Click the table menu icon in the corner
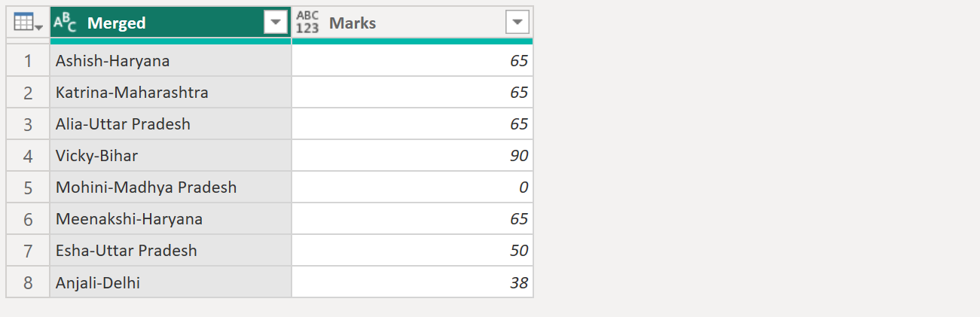This screenshot has width=980, height=317. [x=28, y=23]
